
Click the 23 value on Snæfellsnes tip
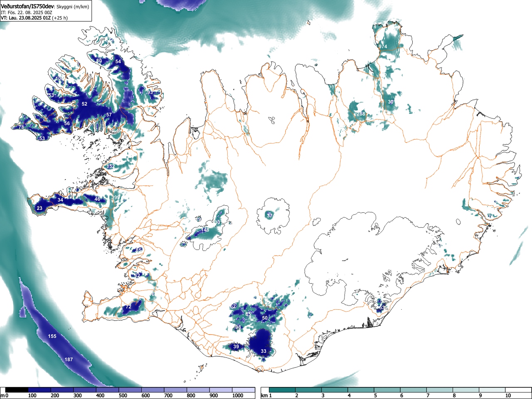(39, 208)
